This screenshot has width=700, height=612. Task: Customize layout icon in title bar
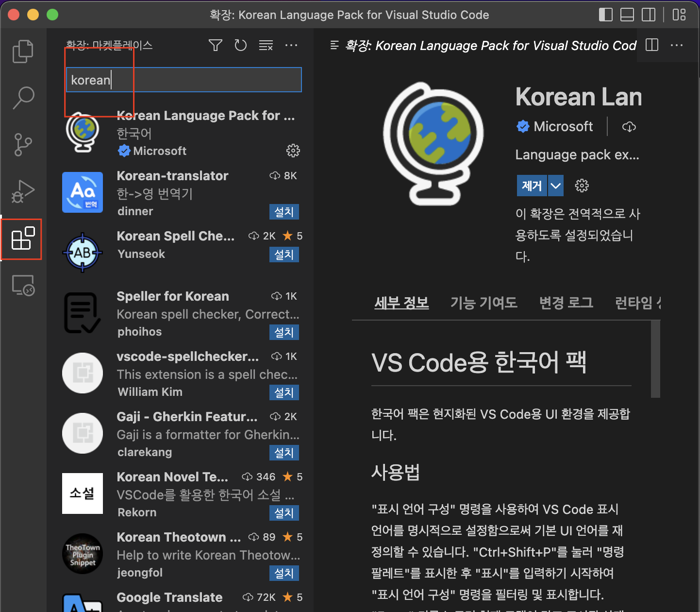pyautogui.click(x=679, y=15)
